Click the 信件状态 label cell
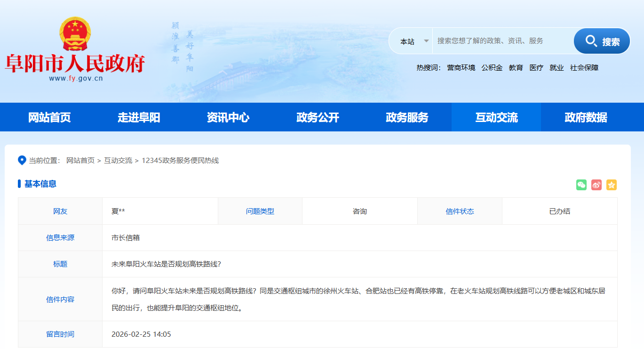 pyautogui.click(x=460, y=211)
